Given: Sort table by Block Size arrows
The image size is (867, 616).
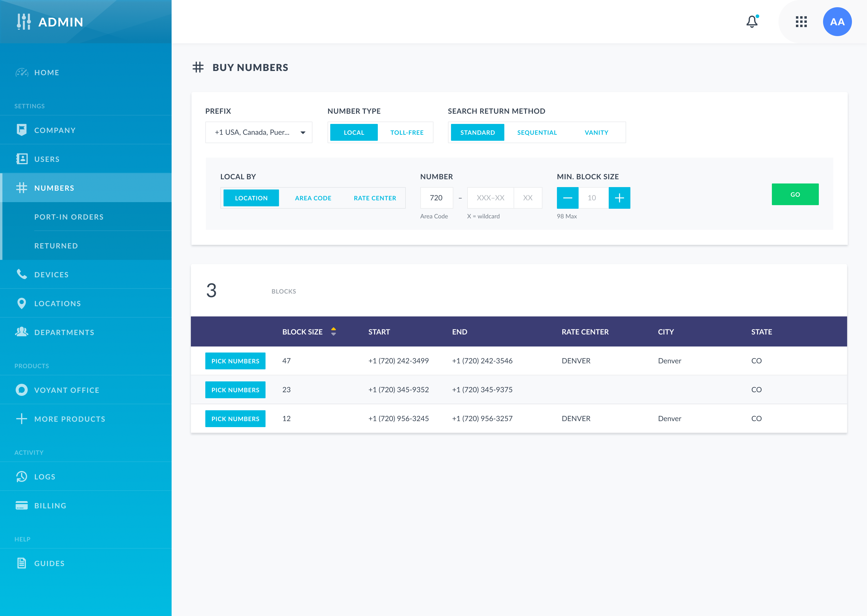Looking at the screenshot, I should [333, 331].
